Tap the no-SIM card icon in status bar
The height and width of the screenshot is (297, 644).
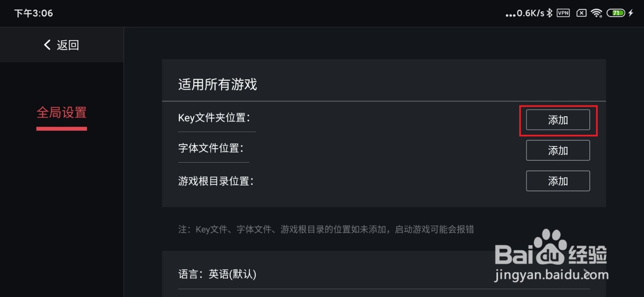[x=581, y=13]
